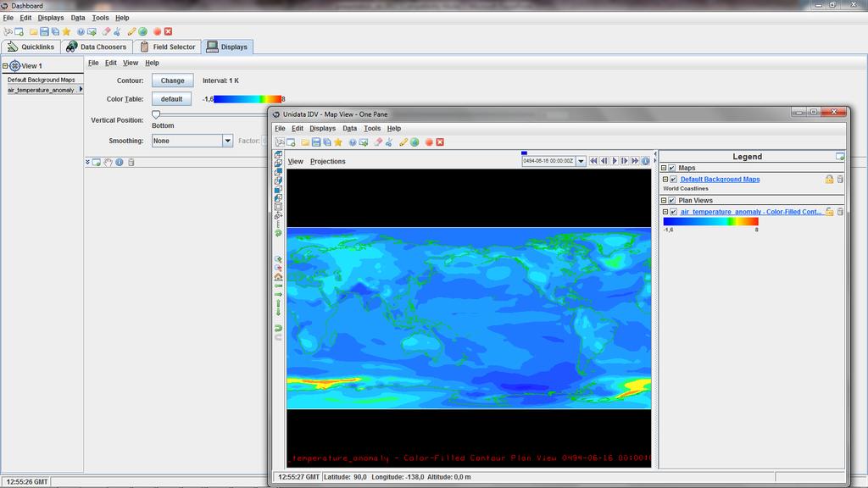
Task: Click trash icon for air_temperature_anomaly legend entry
Action: (x=840, y=212)
